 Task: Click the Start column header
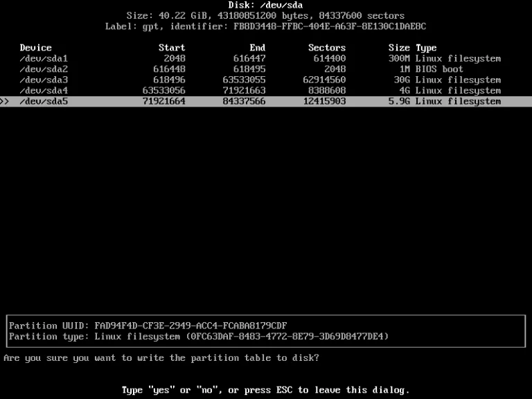172,48
